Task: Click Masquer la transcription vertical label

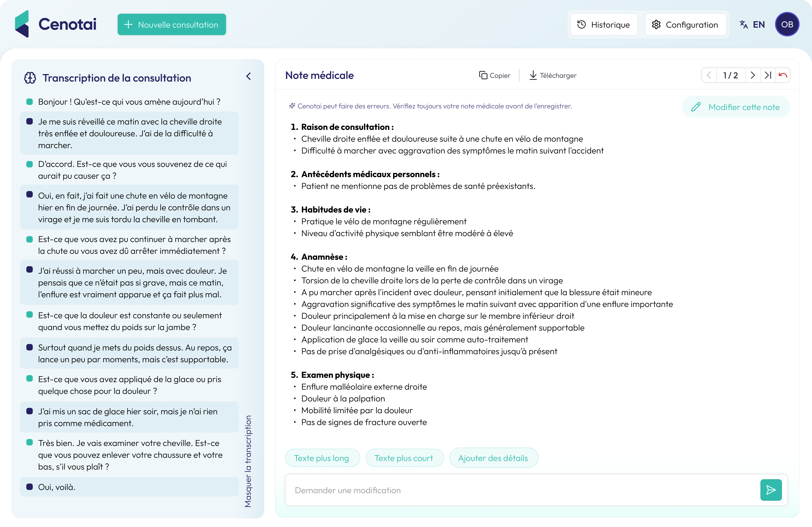Action: (248, 461)
